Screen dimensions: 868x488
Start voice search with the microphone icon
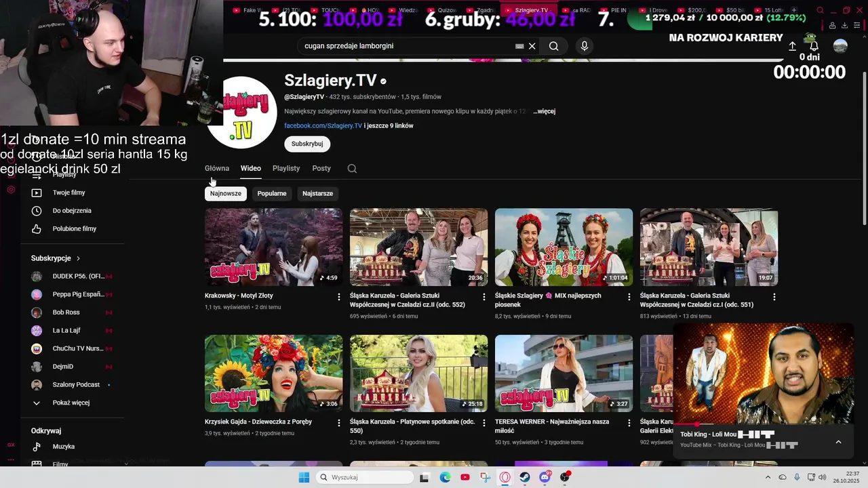tap(585, 46)
